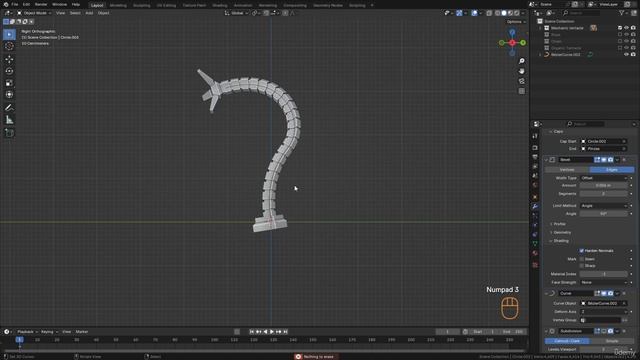Click the Cap Start Circle.002 field
The width and height of the screenshot is (640, 360).
coord(604,141)
